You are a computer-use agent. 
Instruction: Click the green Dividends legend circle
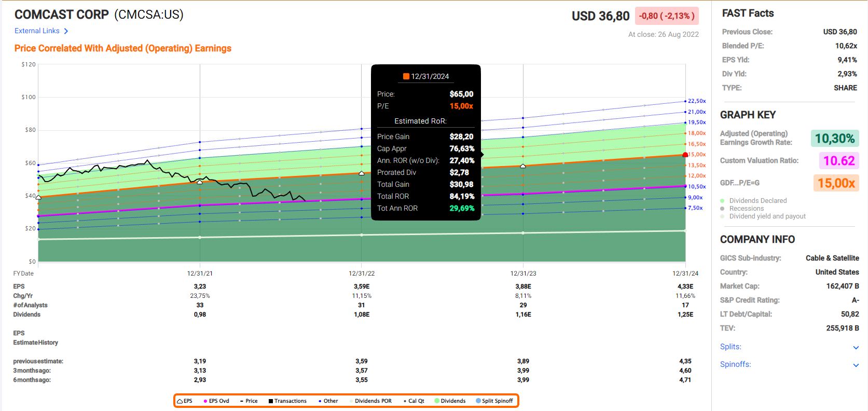pyautogui.click(x=437, y=401)
